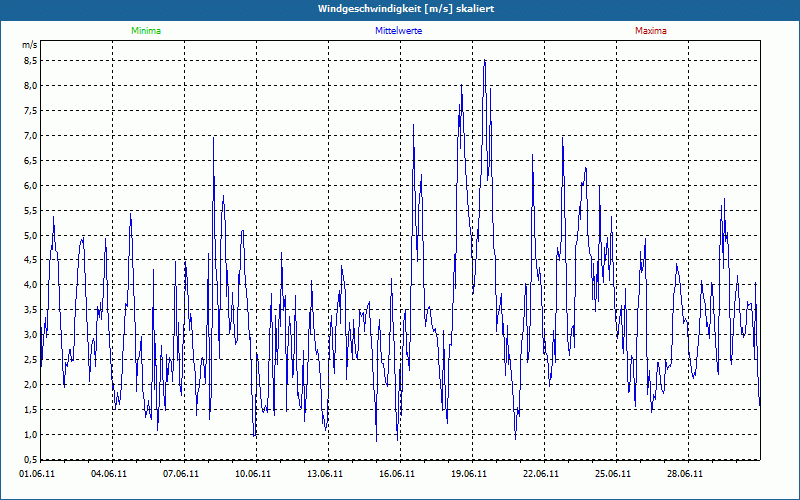The height and width of the screenshot is (500, 800).
Task: Click the 1,0 y-axis value
Action: [31, 435]
